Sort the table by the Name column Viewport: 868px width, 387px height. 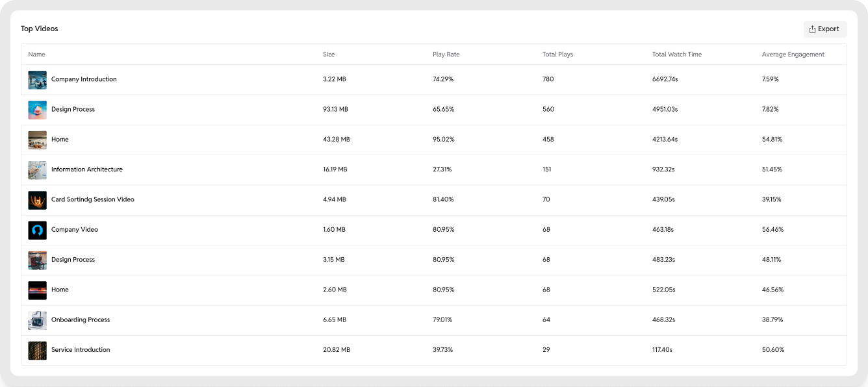tap(36, 54)
